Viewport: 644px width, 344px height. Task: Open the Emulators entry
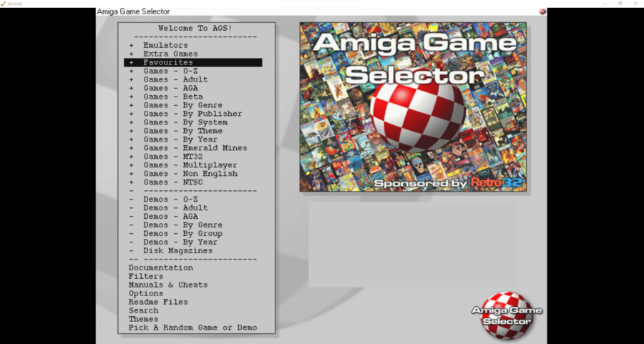pos(165,45)
